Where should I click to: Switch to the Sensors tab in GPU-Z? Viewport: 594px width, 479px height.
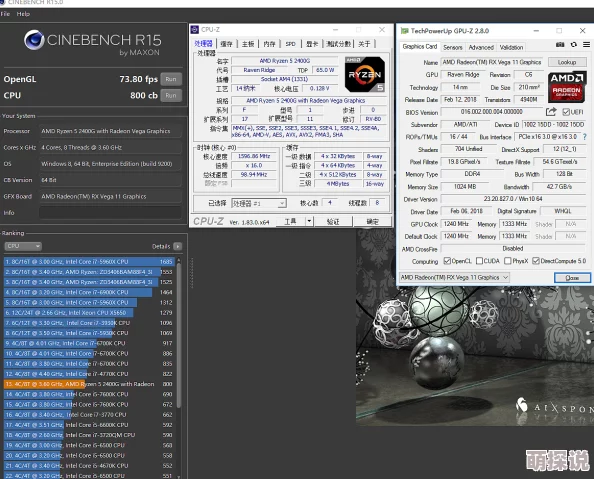pyautogui.click(x=453, y=47)
